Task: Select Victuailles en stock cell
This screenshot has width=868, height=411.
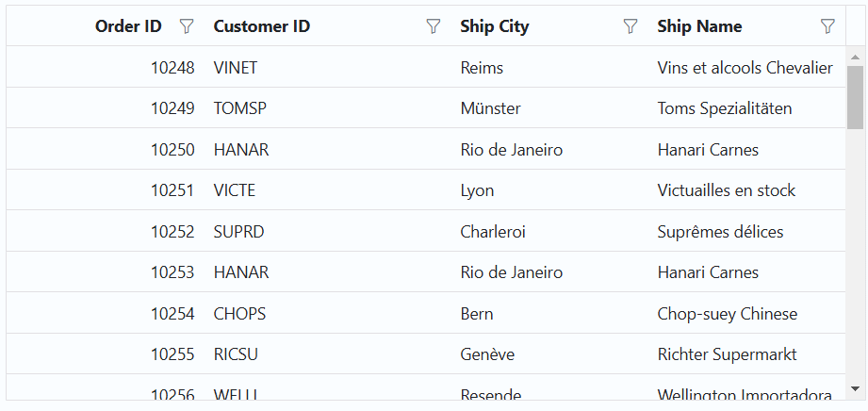Action: coord(726,190)
